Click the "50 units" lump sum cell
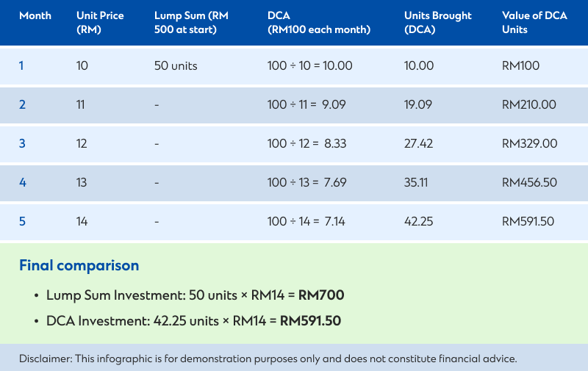 176,65
